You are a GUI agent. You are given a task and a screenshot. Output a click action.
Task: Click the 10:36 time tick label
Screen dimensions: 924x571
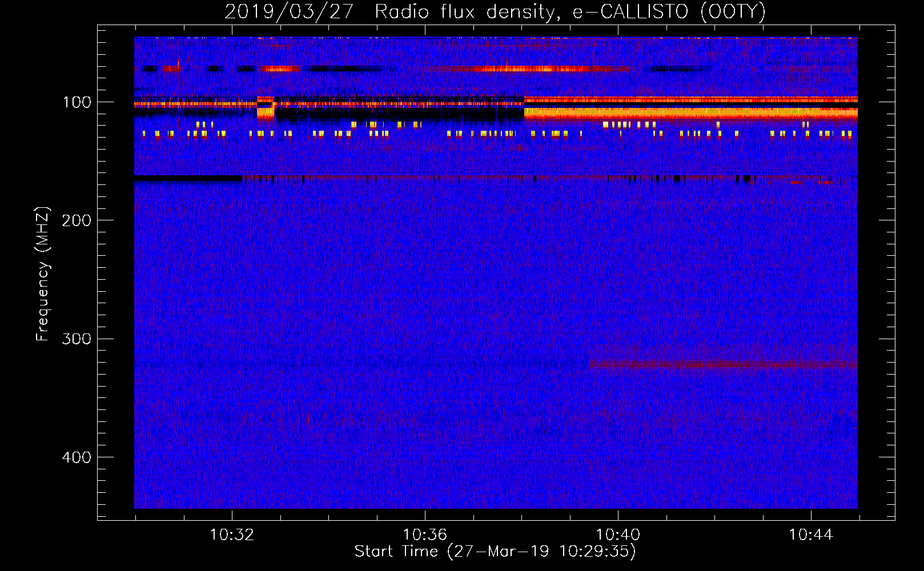(425, 535)
